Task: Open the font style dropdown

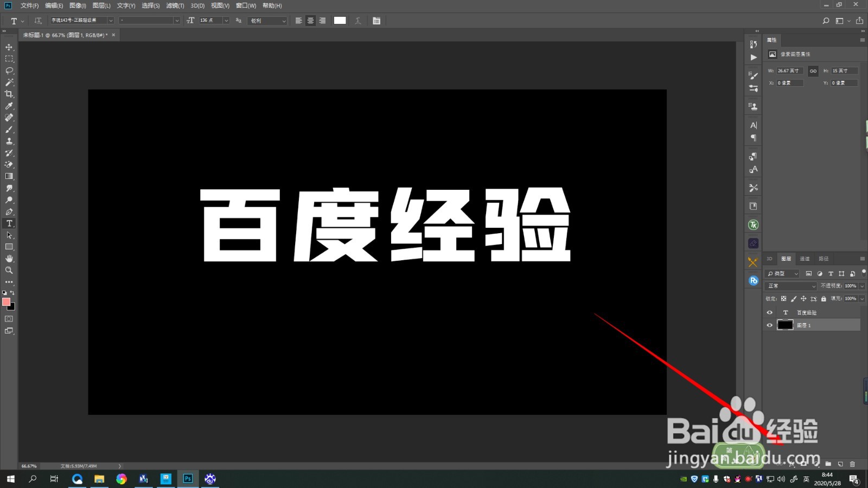Action: (x=176, y=21)
